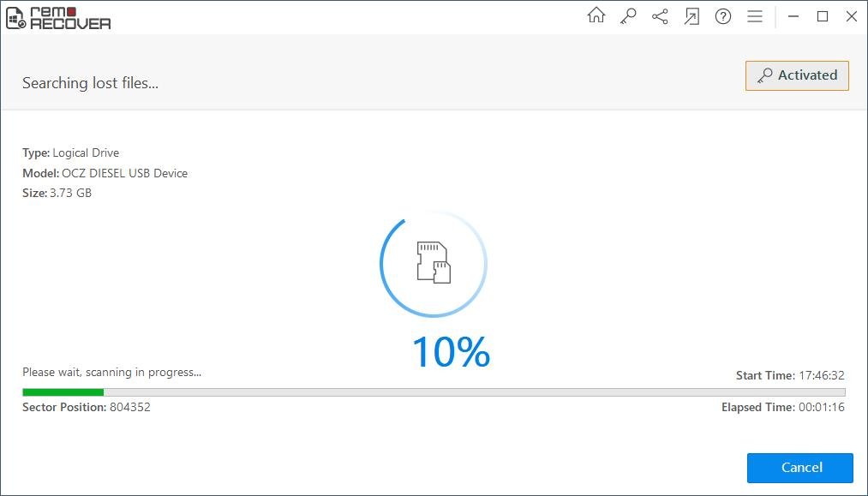Select the Searching lost files heading
868x496 pixels.
90,83
